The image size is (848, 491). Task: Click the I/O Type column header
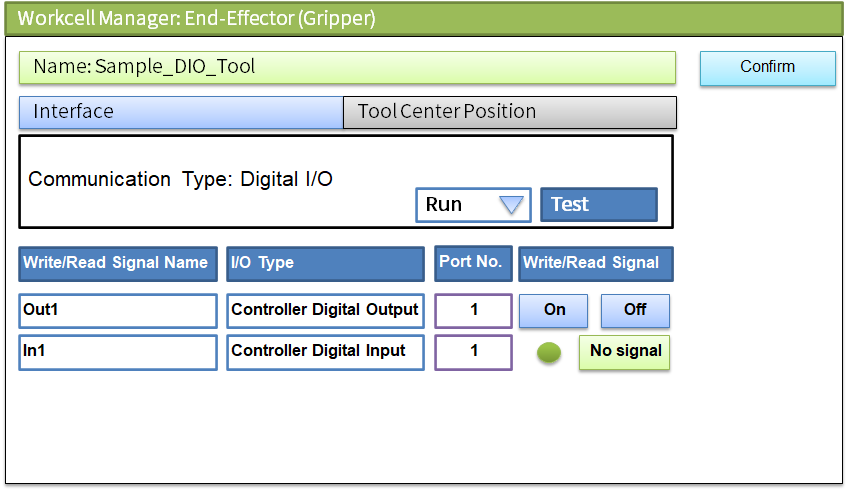325,263
